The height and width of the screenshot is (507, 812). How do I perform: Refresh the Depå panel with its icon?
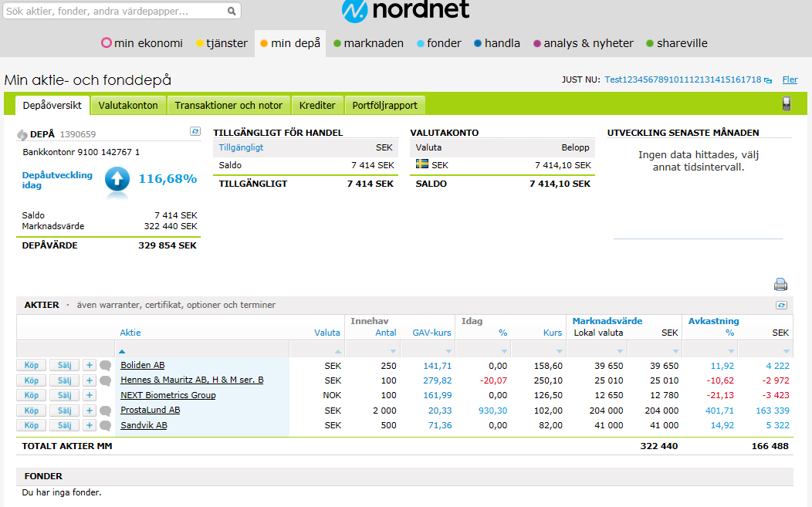click(x=195, y=131)
